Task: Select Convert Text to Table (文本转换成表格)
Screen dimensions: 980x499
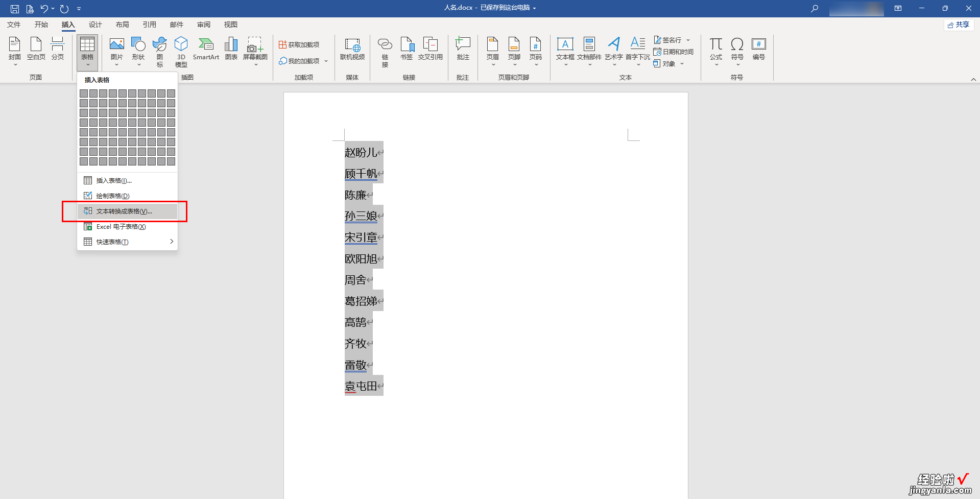Action: click(x=127, y=211)
